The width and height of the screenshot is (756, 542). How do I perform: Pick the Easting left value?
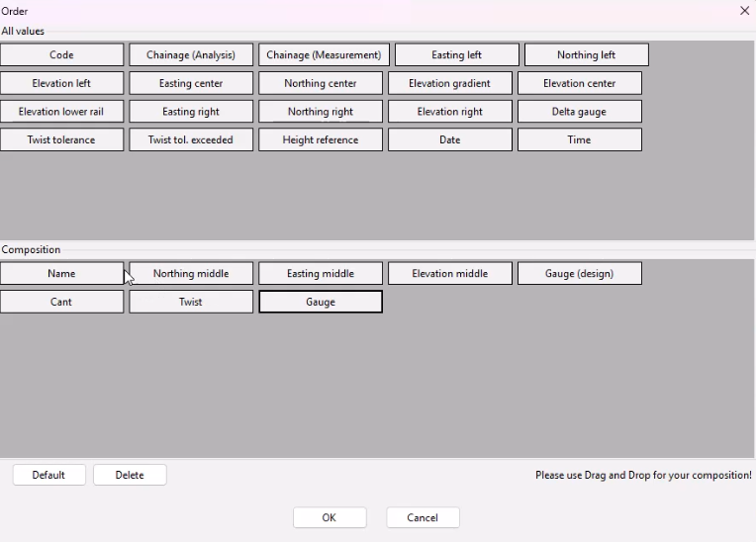tap(456, 55)
